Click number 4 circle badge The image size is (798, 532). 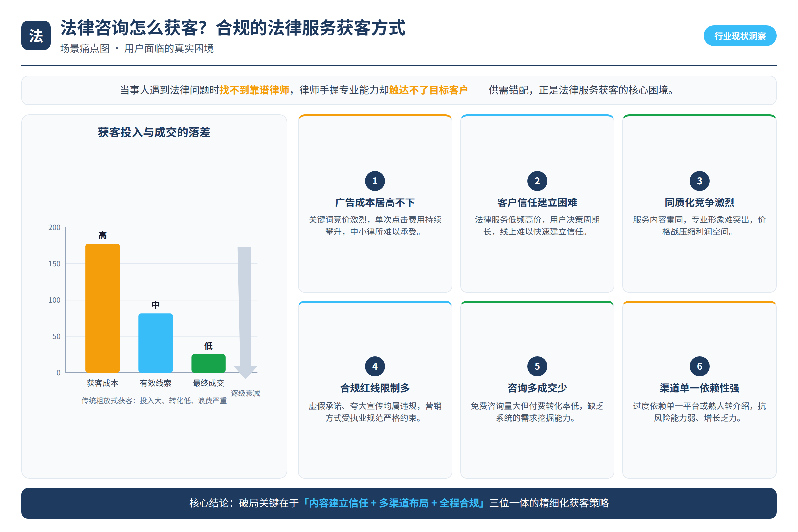coord(375,366)
